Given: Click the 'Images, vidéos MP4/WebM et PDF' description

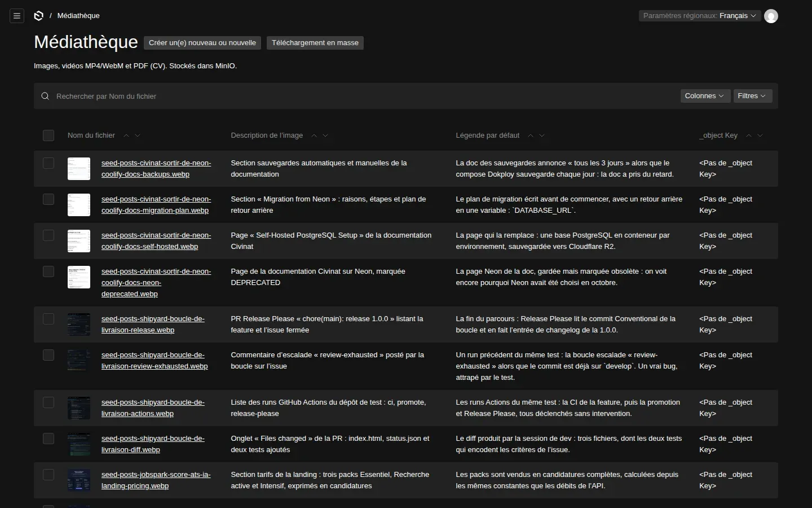Looking at the screenshot, I should pyautogui.click(x=135, y=66).
